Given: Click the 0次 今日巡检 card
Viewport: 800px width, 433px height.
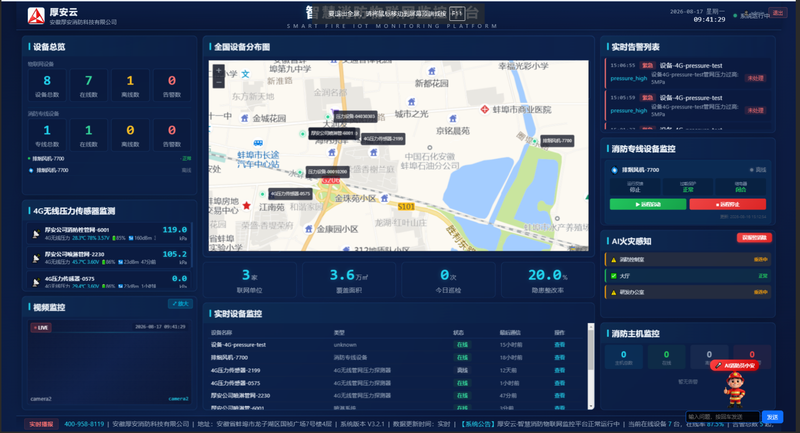Looking at the screenshot, I should (x=448, y=279).
